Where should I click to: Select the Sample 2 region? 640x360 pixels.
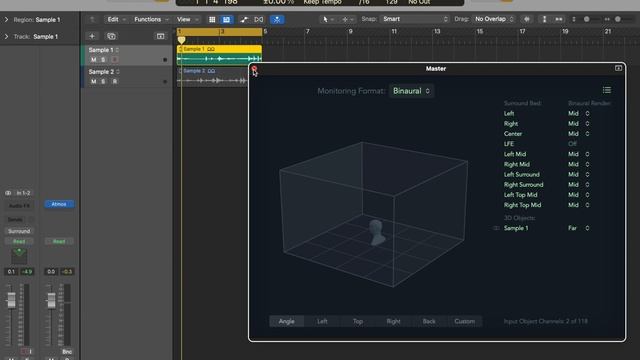[213, 77]
